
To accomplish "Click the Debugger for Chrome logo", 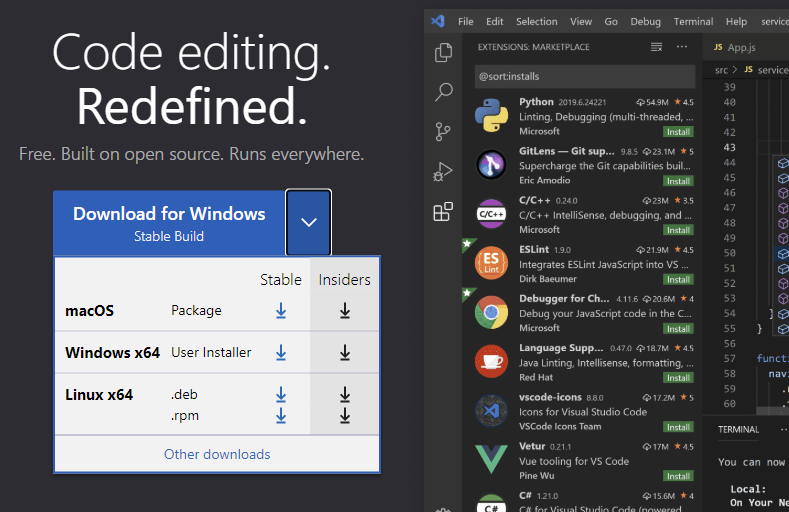I will (491, 312).
